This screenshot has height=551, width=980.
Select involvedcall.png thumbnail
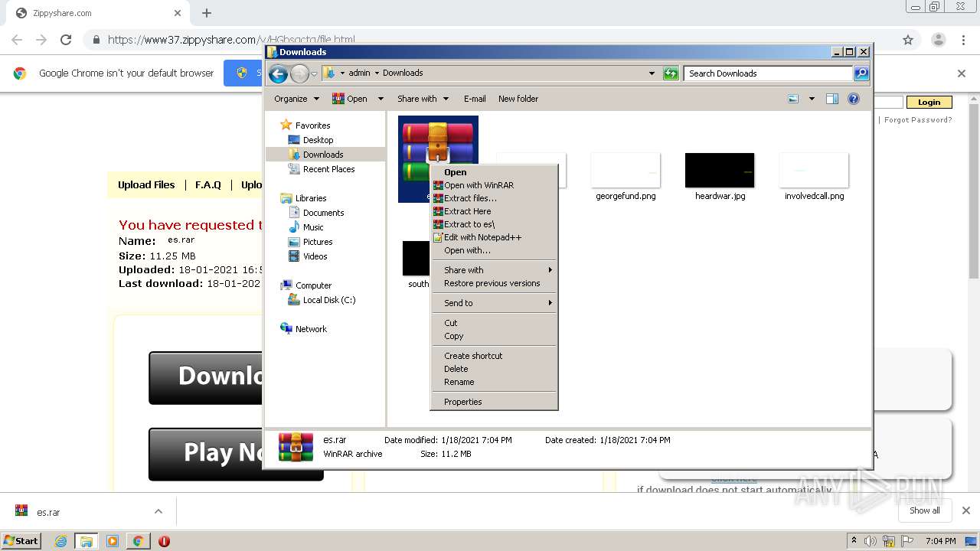(x=814, y=170)
